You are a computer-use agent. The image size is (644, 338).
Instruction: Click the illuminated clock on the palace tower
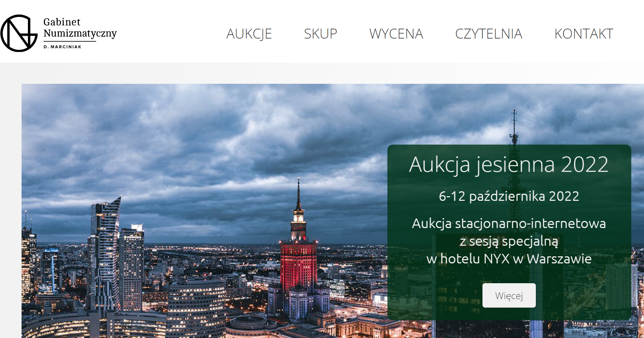point(299,218)
